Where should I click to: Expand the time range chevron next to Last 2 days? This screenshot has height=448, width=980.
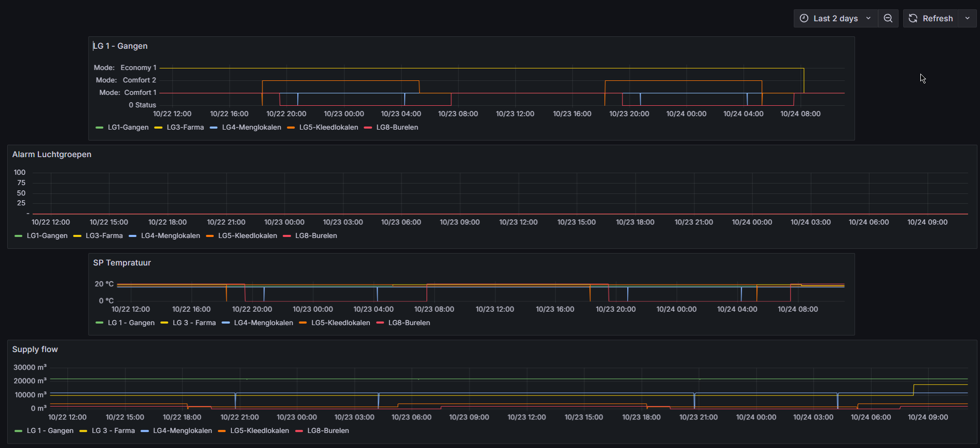coord(868,18)
